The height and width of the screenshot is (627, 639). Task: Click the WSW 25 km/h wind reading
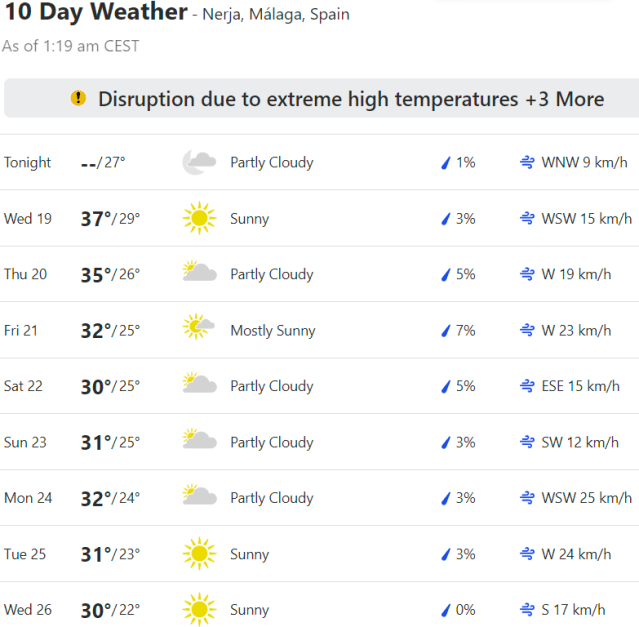(x=587, y=497)
